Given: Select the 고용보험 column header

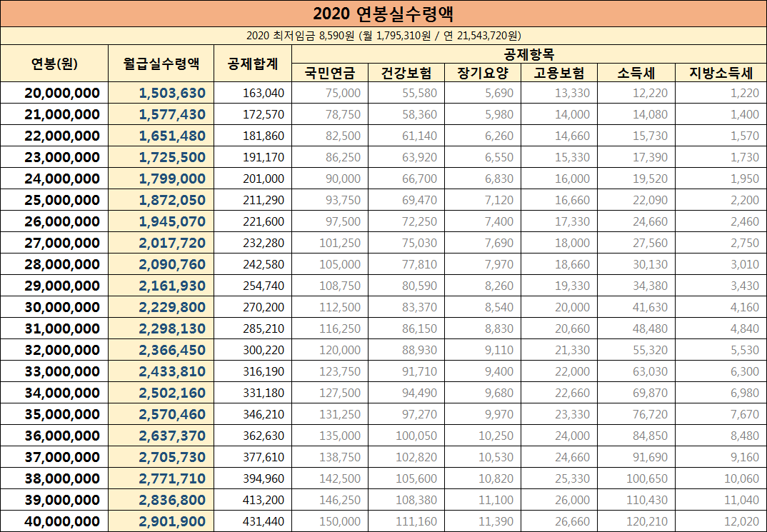Looking at the screenshot, I should click(x=559, y=71).
